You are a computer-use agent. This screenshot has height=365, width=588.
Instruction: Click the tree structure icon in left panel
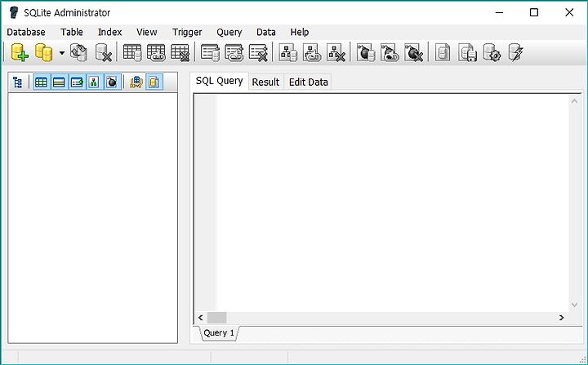(18, 82)
